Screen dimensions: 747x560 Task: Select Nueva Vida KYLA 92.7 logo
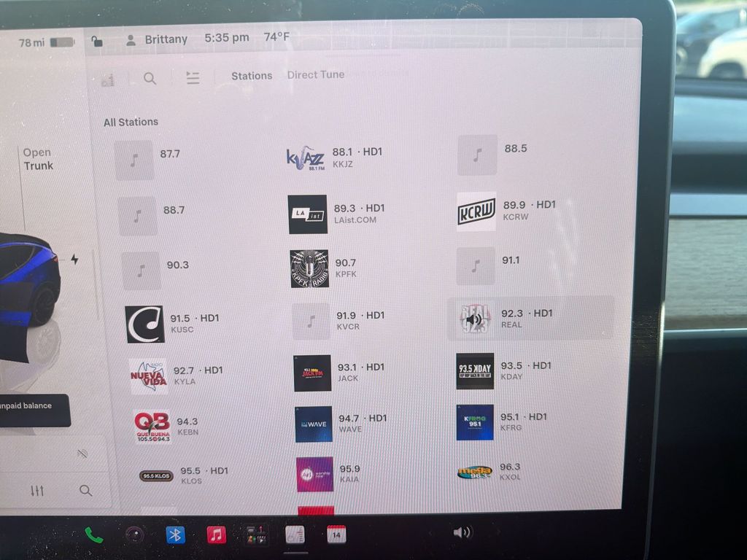149,376
